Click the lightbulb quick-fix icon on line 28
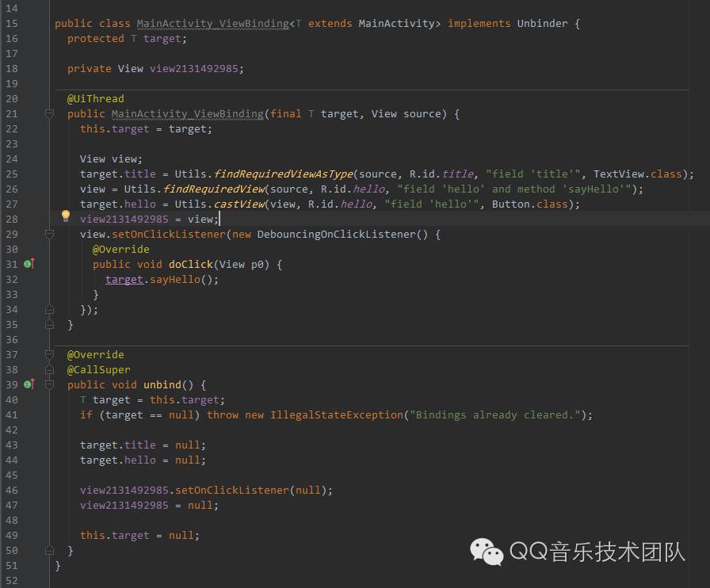The height and width of the screenshot is (588, 710). tap(66, 216)
